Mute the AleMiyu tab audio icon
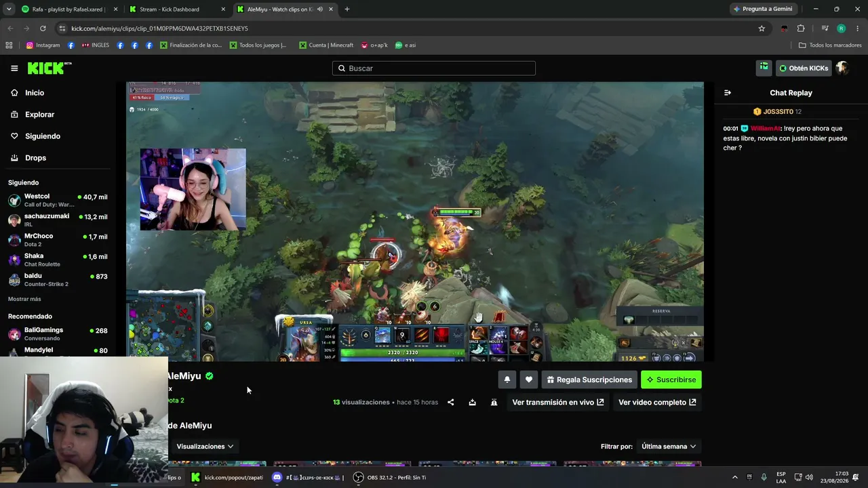This screenshot has width=868, height=488. [x=319, y=9]
